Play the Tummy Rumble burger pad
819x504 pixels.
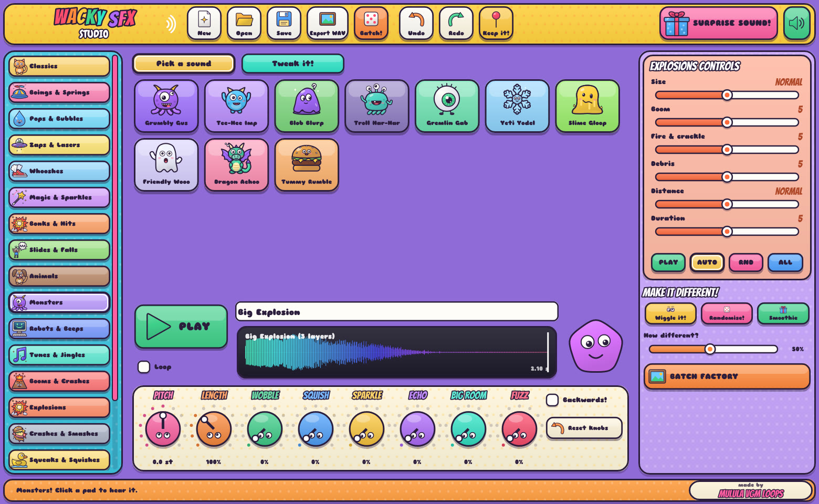click(307, 165)
